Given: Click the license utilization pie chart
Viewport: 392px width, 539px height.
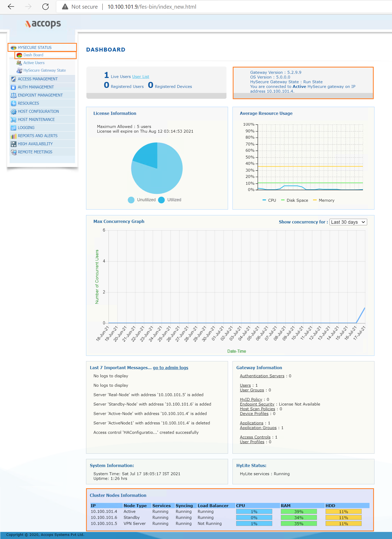Looking at the screenshot, I should click(x=157, y=168).
